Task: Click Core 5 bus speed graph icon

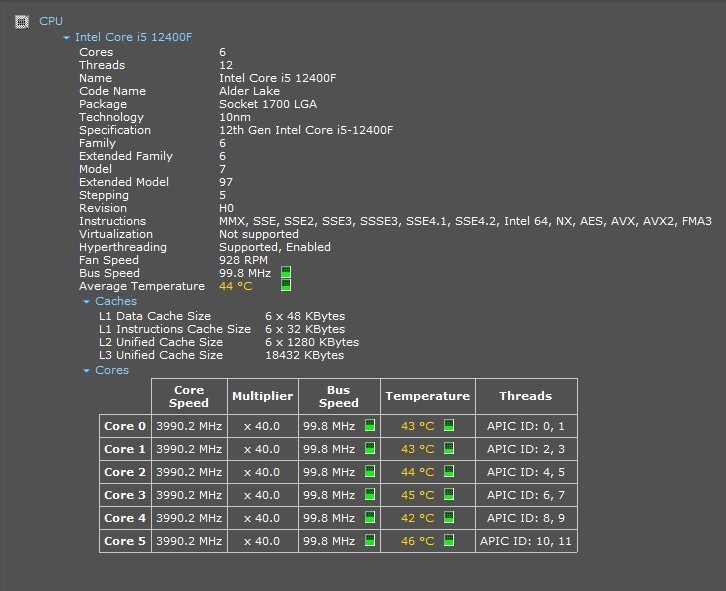Action: (x=370, y=540)
